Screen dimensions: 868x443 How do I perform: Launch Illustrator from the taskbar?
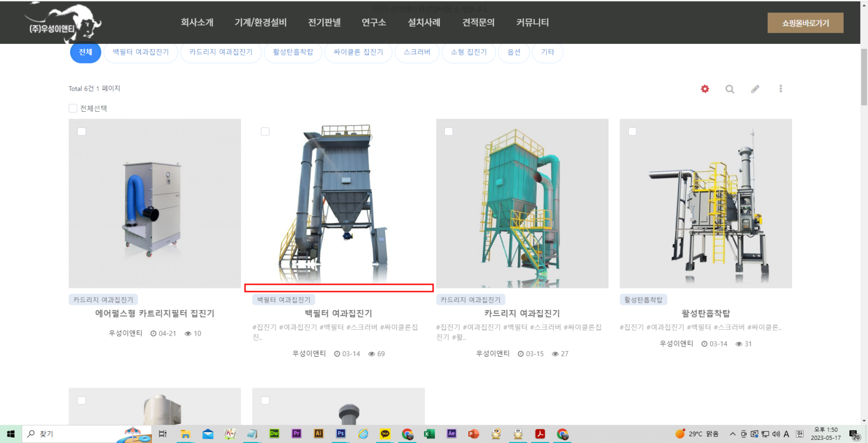click(318, 434)
